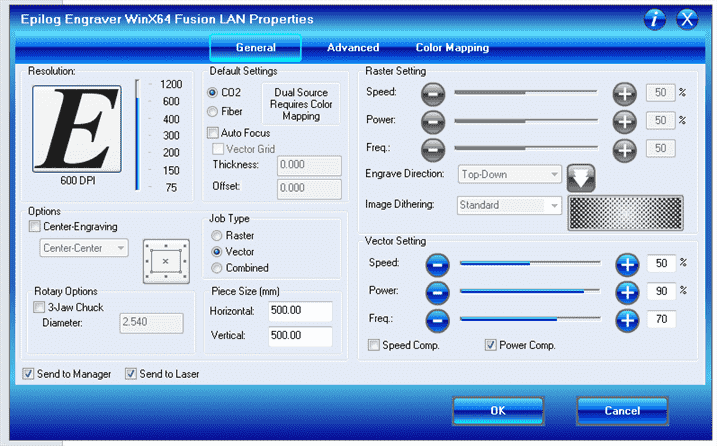The image size is (717, 446).
Task: Open the Image Dithering Standard dropdown
Action: click(509, 205)
